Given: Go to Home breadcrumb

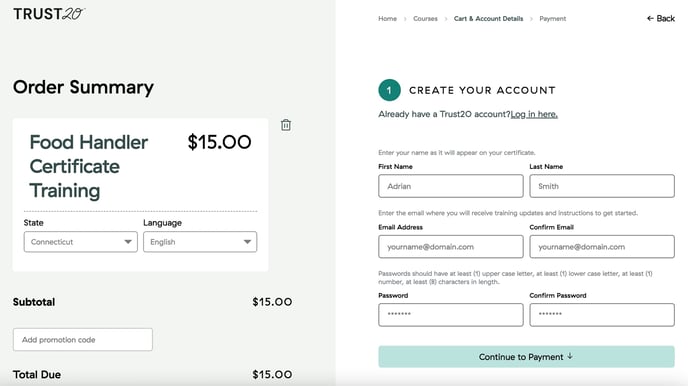Looking at the screenshot, I should point(387,18).
